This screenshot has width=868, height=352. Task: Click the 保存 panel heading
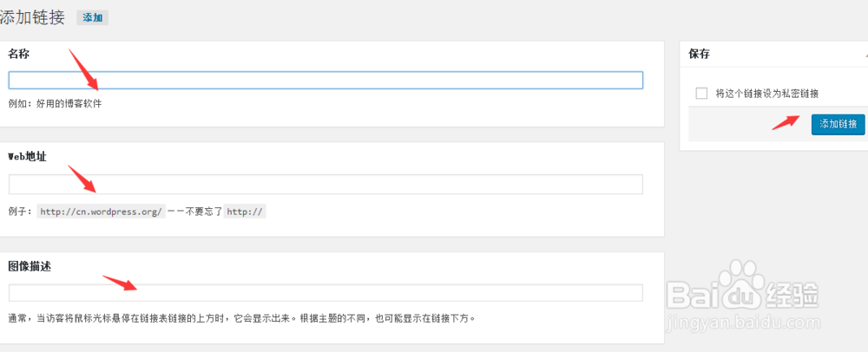[699, 54]
